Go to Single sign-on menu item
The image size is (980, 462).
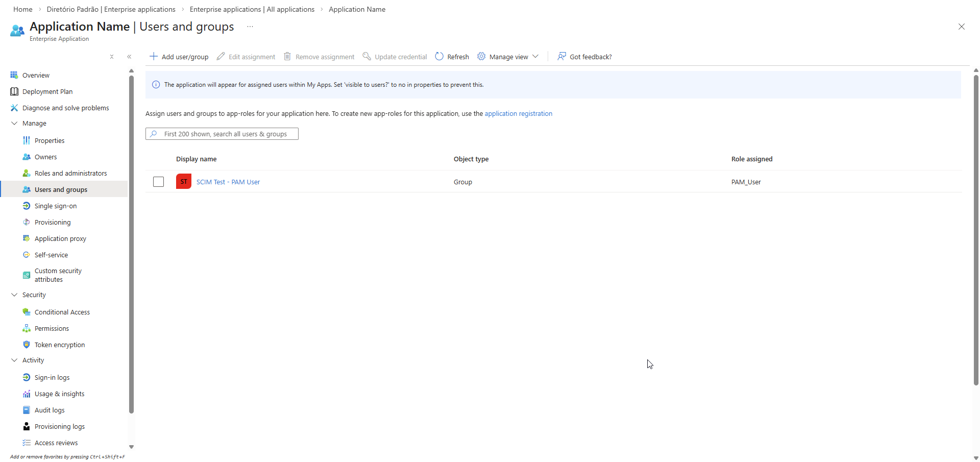56,206
